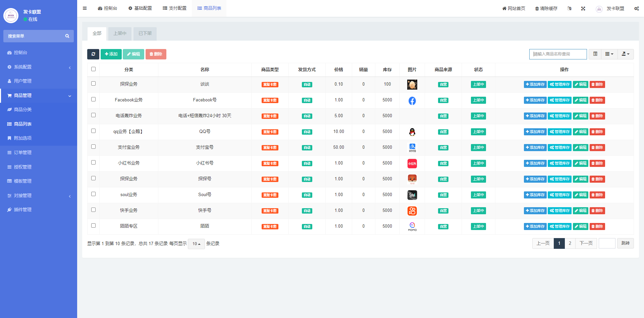Viewport: 644px width, 318px height.
Task: Open 支付配置 in the top navigation
Action: click(x=174, y=8)
